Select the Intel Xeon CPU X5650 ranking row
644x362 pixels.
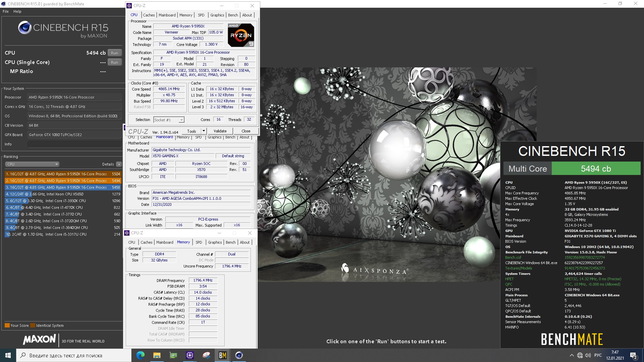[63, 194]
